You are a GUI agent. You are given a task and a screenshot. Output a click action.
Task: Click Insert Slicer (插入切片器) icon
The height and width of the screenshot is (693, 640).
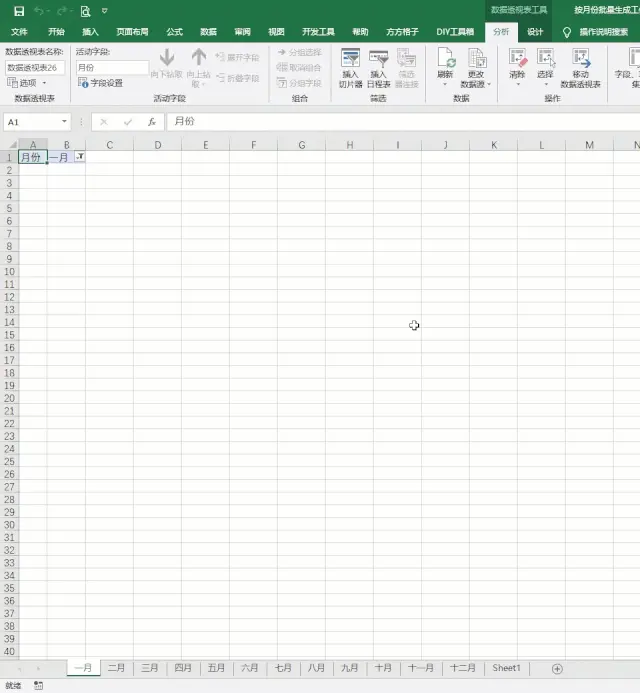pos(350,58)
